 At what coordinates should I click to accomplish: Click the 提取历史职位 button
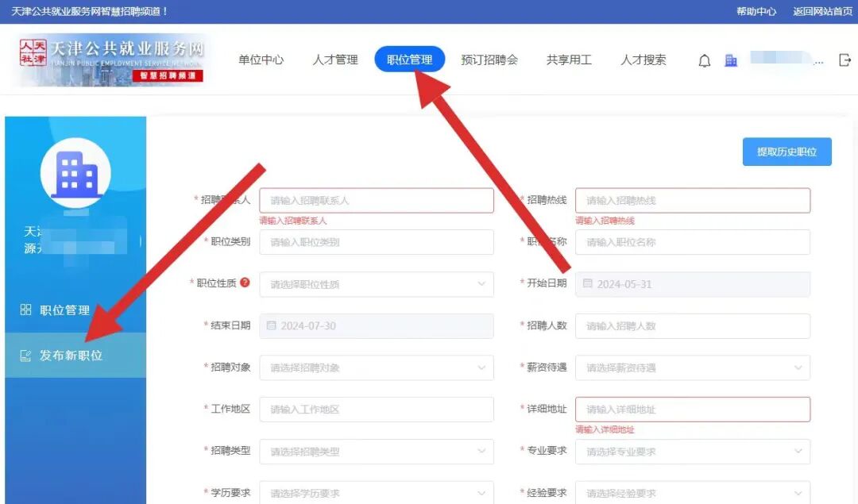(786, 152)
